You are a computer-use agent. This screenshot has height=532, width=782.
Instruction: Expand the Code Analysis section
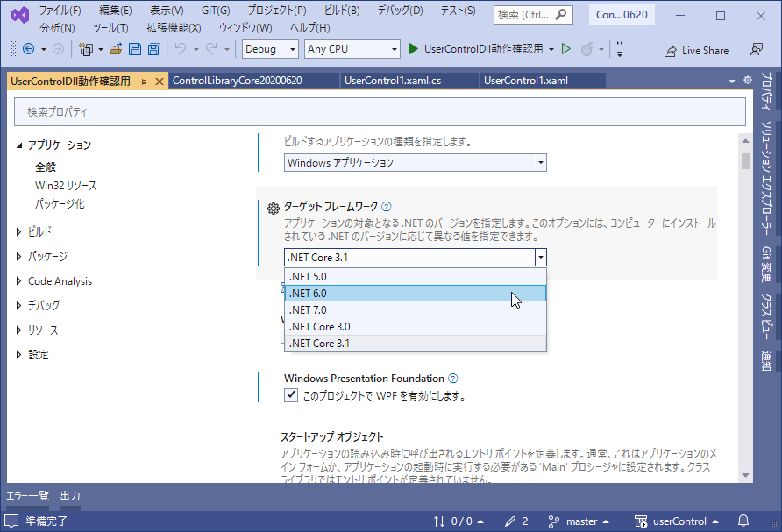click(x=18, y=281)
